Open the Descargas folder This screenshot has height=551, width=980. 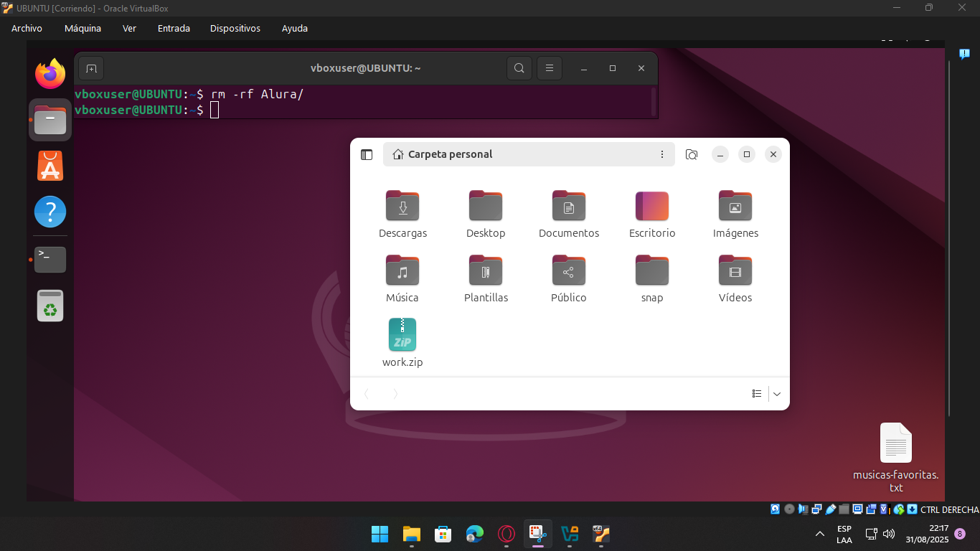coord(402,215)
